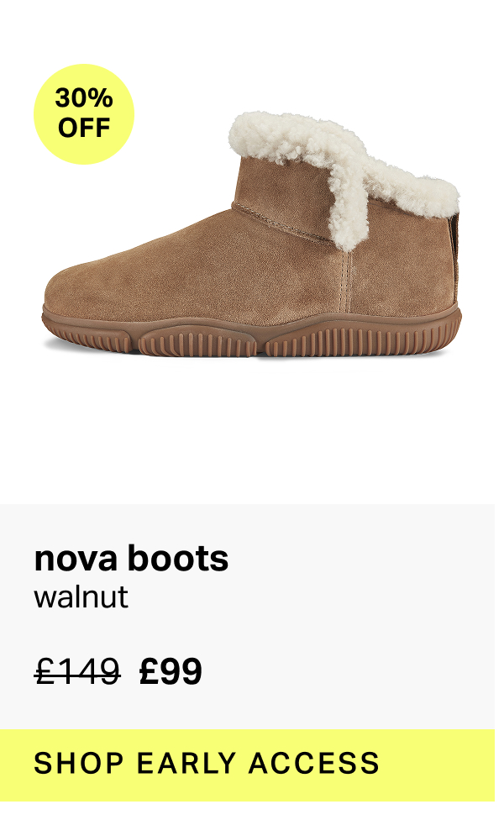Click the word ACCESS in the yellow banner
The height and width of the screenshot is (820, 504).
click(x=313, y=763)
